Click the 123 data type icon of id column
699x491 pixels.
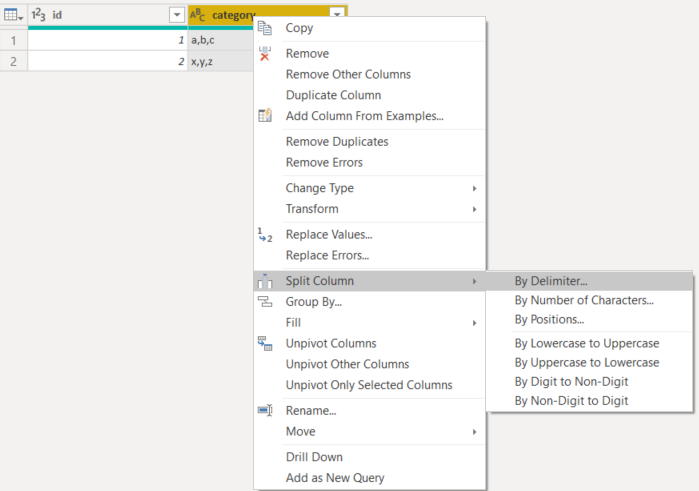(x=38, y=15)
